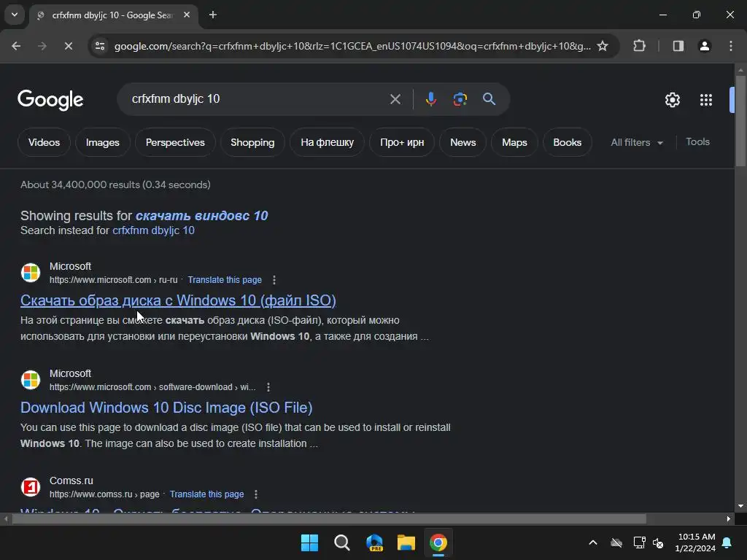
Task: Click the OneDrive cloud tray icon
Action: [x=616, y=542]
